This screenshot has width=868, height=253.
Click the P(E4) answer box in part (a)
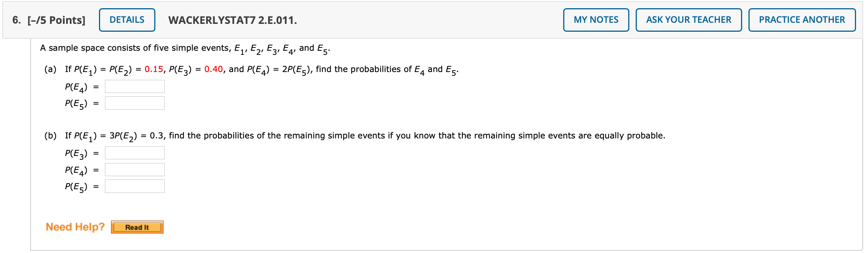[134, 86]
